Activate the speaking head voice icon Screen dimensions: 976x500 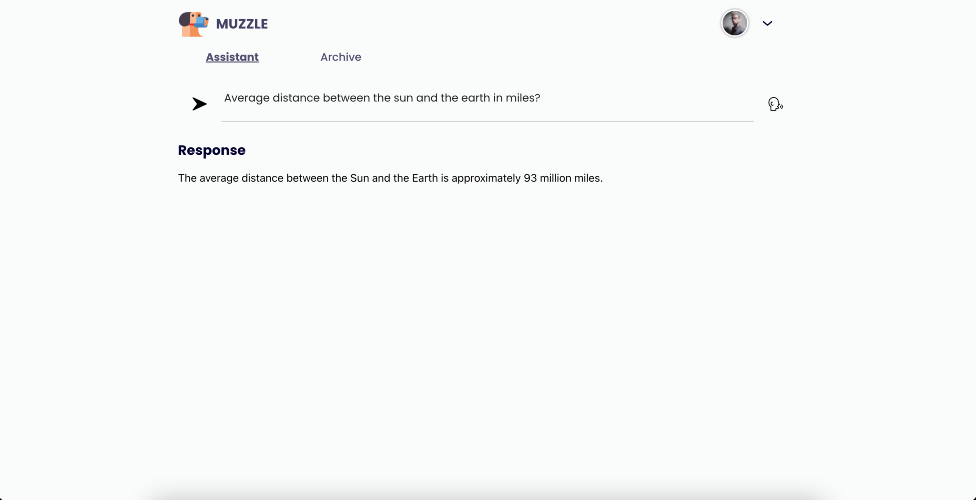pos(775,104)
